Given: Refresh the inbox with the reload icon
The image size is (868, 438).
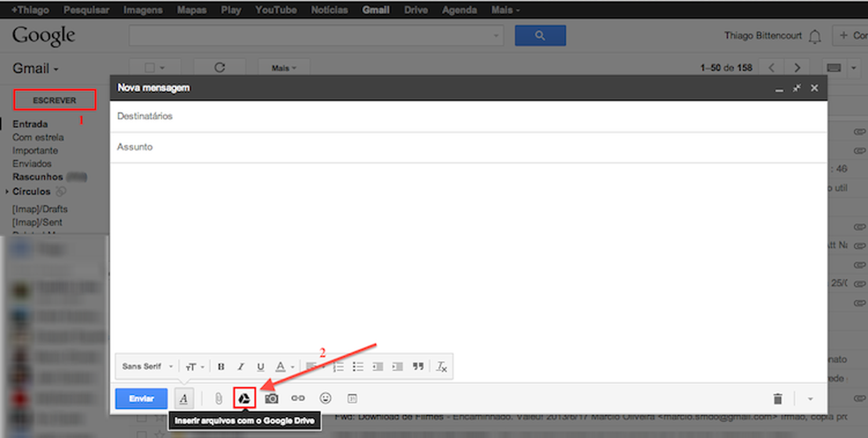Looking at the screenshot, I should click(x=220, y=68).
